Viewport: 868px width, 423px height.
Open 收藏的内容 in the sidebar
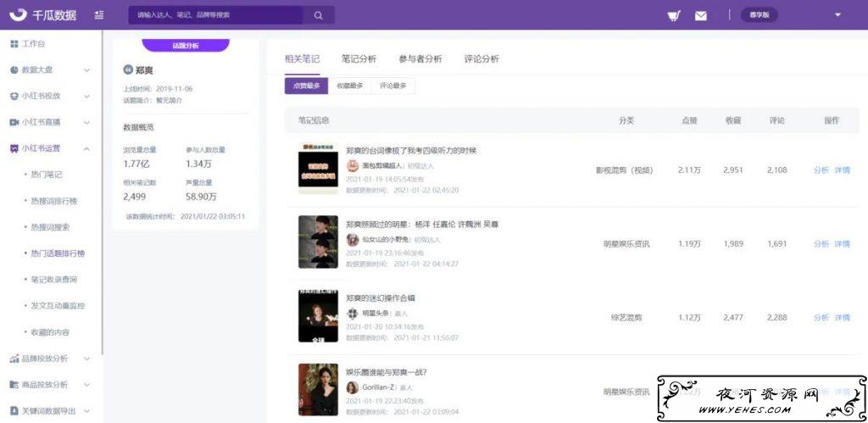(50, 332)
